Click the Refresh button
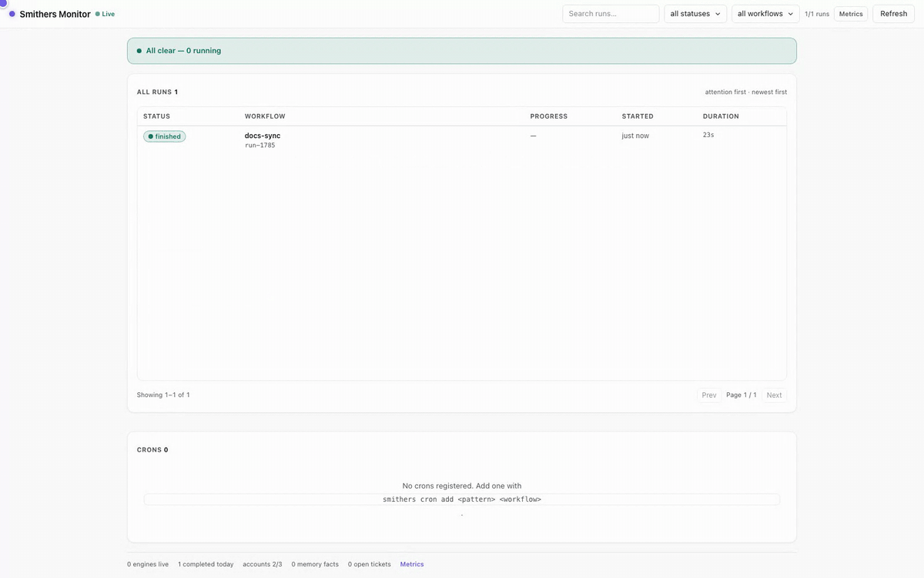This screenshot has height=578, width=924. tap(893, 14)
